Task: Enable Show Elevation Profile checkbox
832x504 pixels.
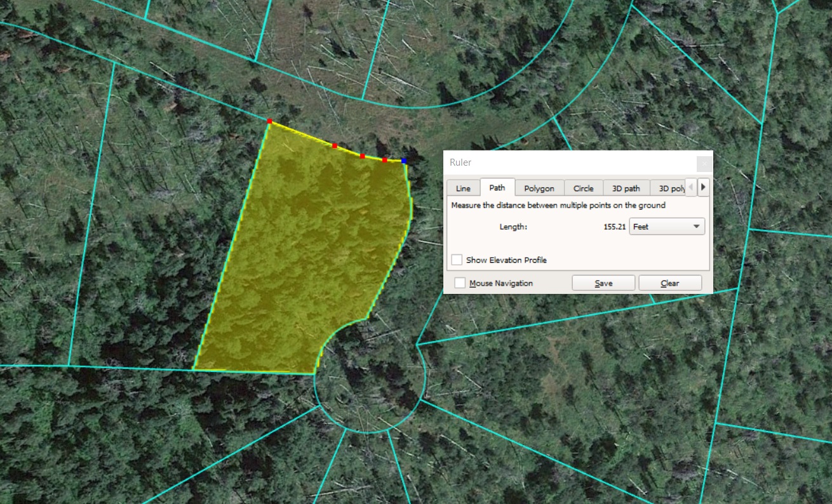Action: pos(457,260)
